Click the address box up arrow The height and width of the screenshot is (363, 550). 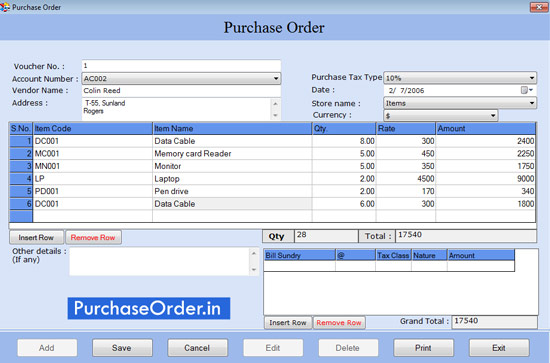[275, 104]
